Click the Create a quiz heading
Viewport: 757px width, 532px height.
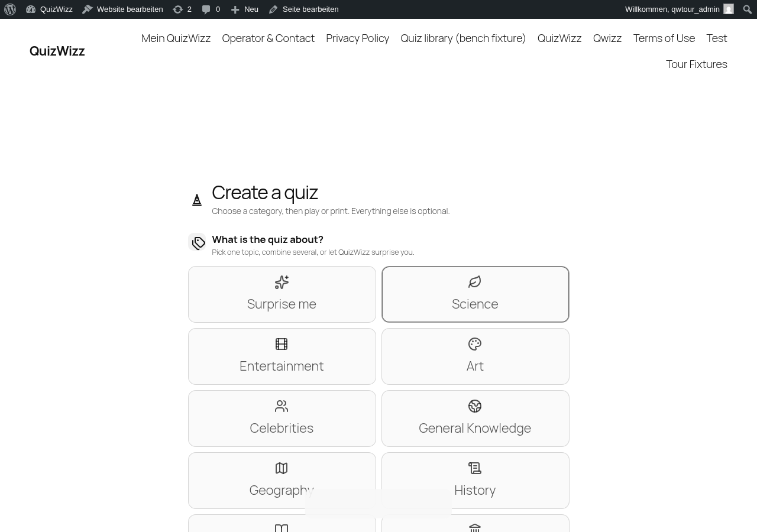pyautogui.click(x=265, y=192)
